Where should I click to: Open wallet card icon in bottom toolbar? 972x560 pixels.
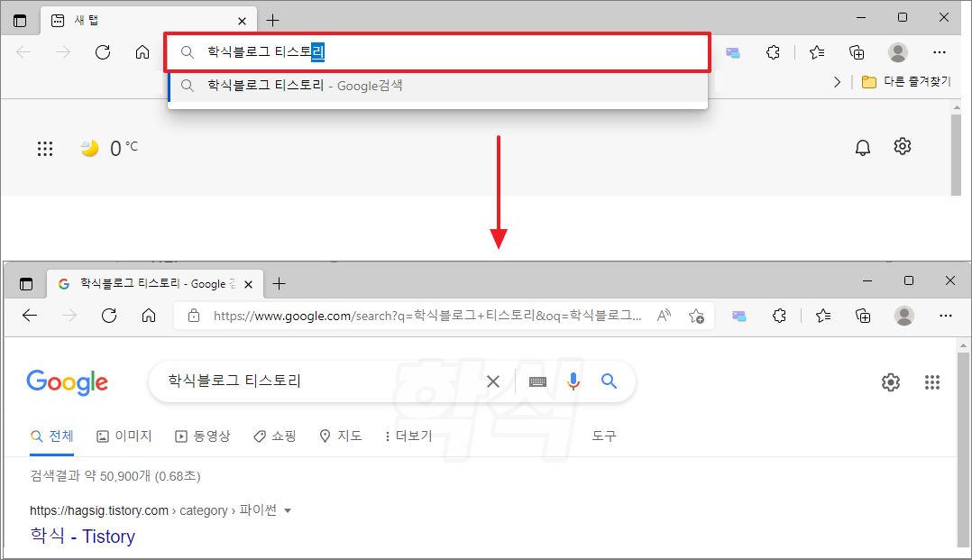coord(739,317)
